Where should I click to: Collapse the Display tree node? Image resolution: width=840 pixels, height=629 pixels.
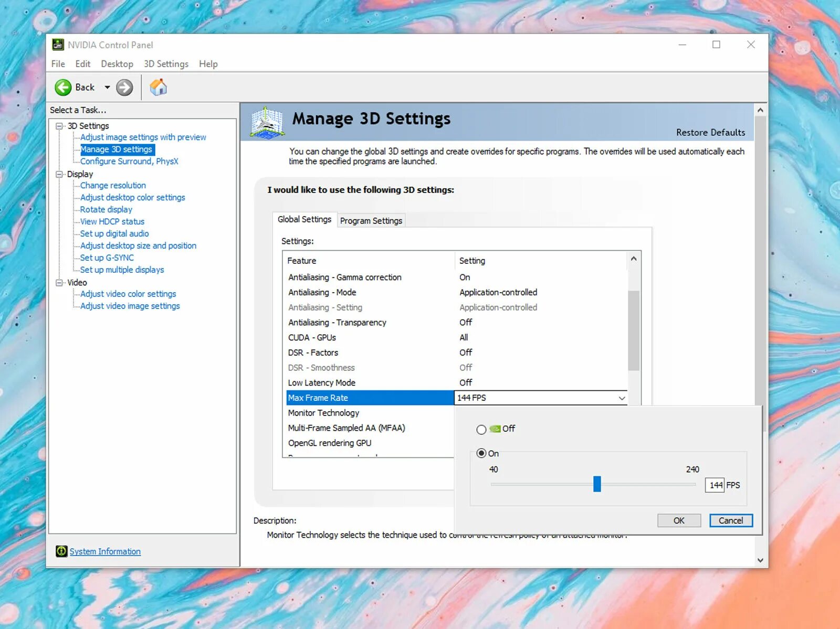point(59,174)
